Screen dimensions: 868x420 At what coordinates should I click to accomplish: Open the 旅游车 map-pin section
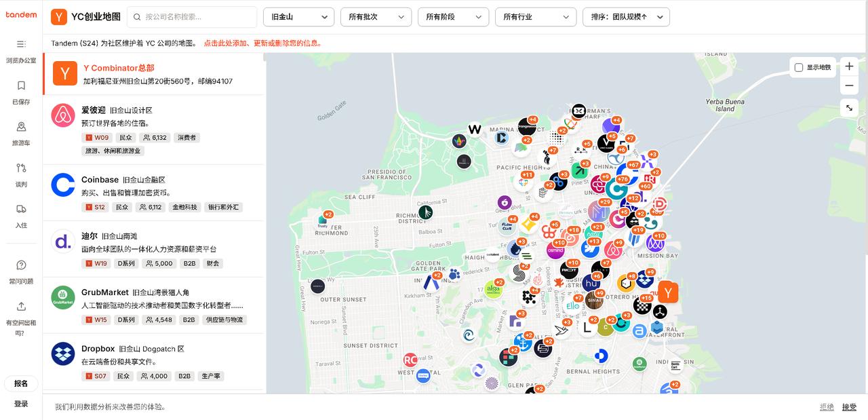tap(21, 134)
